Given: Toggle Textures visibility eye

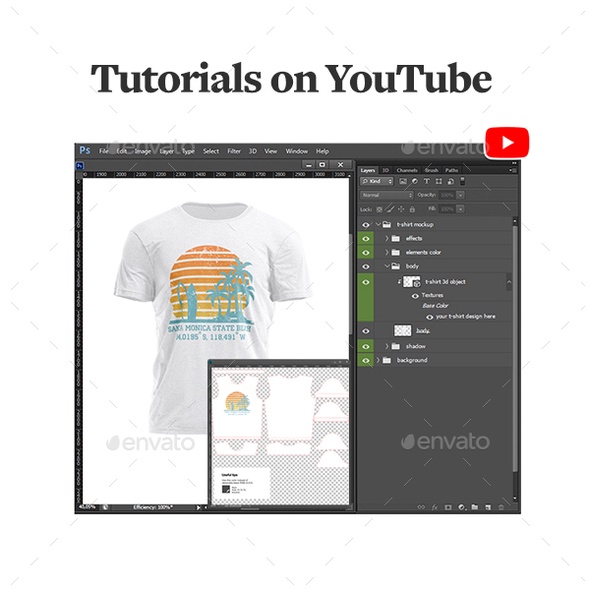Looking at the screenshot, I should click(x=415, y=296).
